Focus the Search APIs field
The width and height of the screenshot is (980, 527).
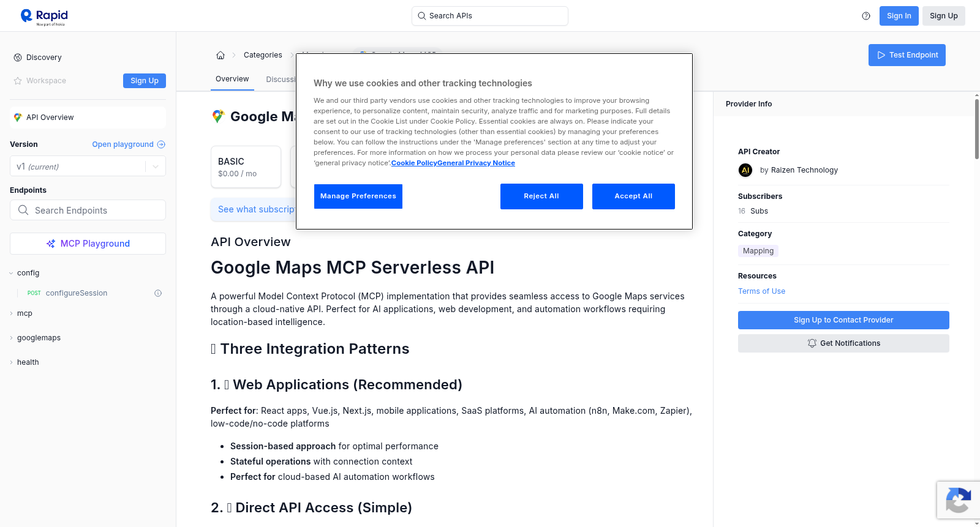pos(490,16)
